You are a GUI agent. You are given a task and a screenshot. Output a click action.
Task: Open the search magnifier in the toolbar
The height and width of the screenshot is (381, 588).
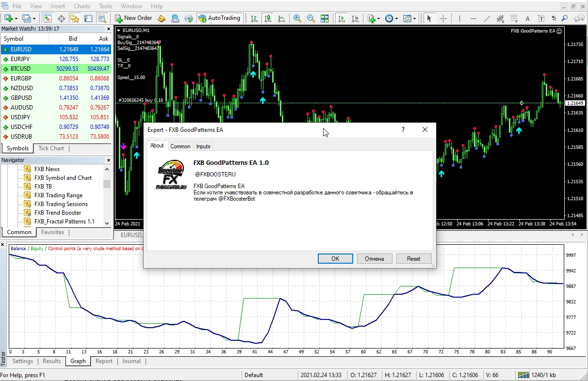pyautogui.click(x=565, y=18)
